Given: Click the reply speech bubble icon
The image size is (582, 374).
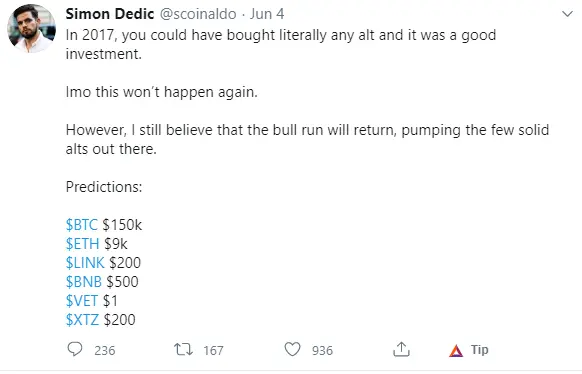Looking at the screenshot, I should coord(75,349).
